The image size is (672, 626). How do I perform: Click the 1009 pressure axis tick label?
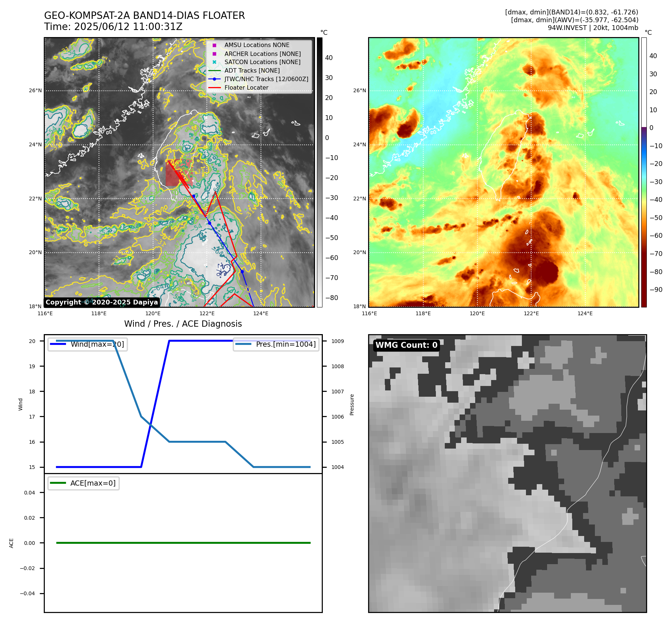coord(338,341)
